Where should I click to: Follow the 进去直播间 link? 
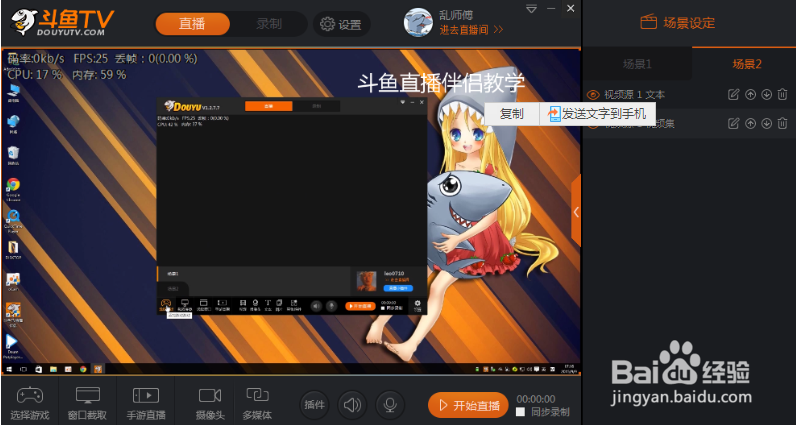coord(471,30)
